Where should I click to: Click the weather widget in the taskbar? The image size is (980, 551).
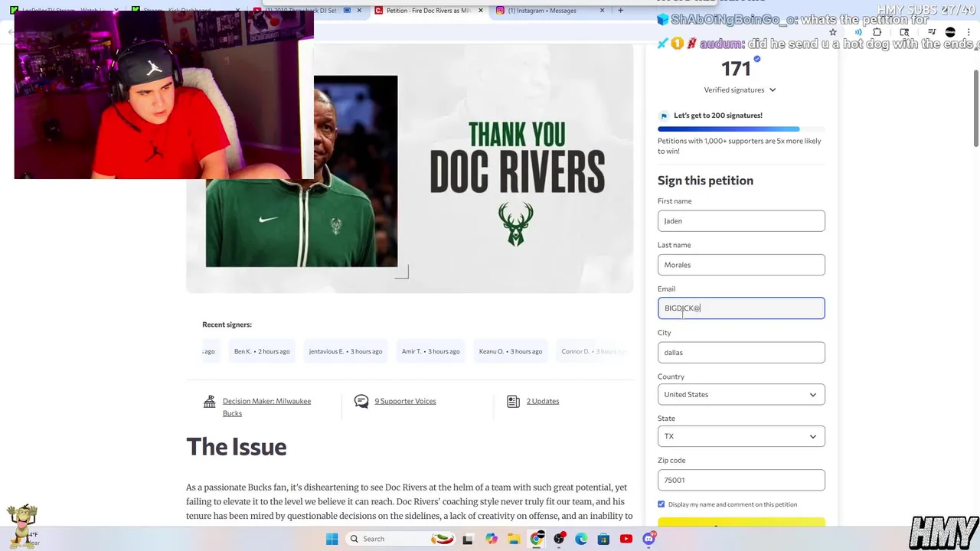click(23, 539)
